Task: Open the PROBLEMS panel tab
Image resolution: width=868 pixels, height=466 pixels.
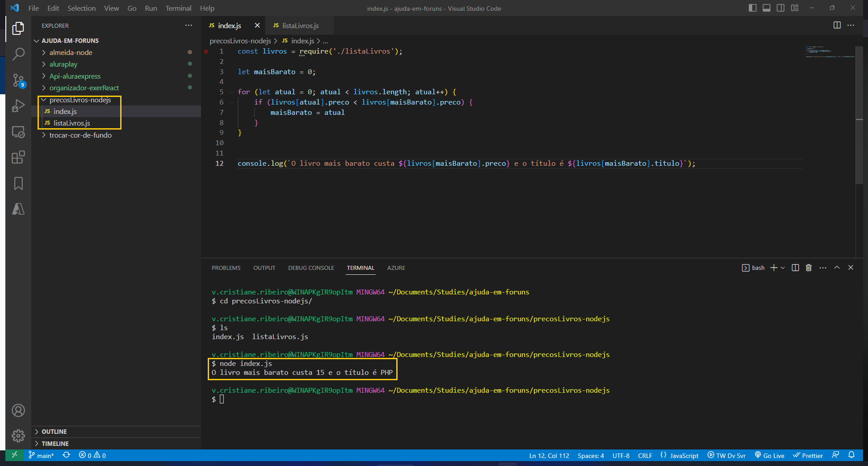Action: 226,268
